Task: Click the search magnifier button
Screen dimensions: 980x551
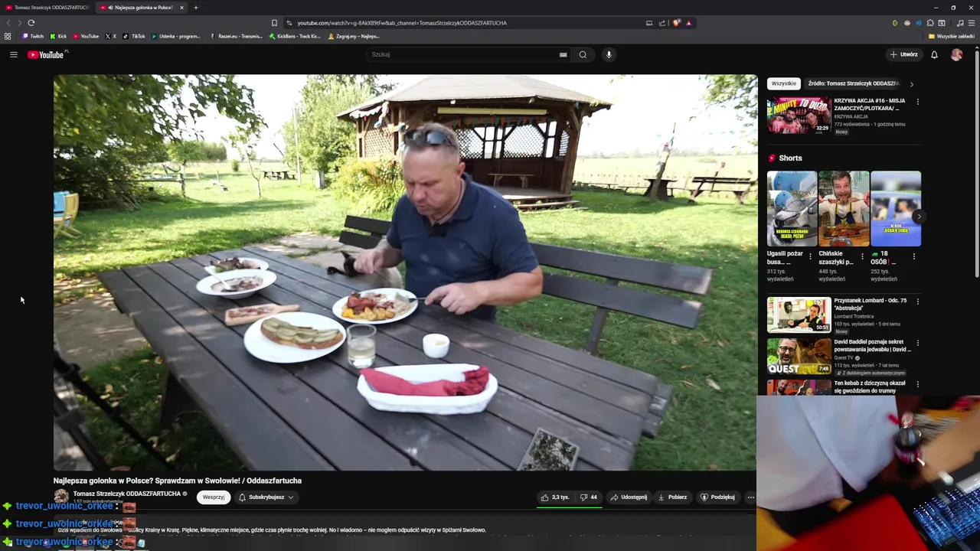Action: pos(583,54)
